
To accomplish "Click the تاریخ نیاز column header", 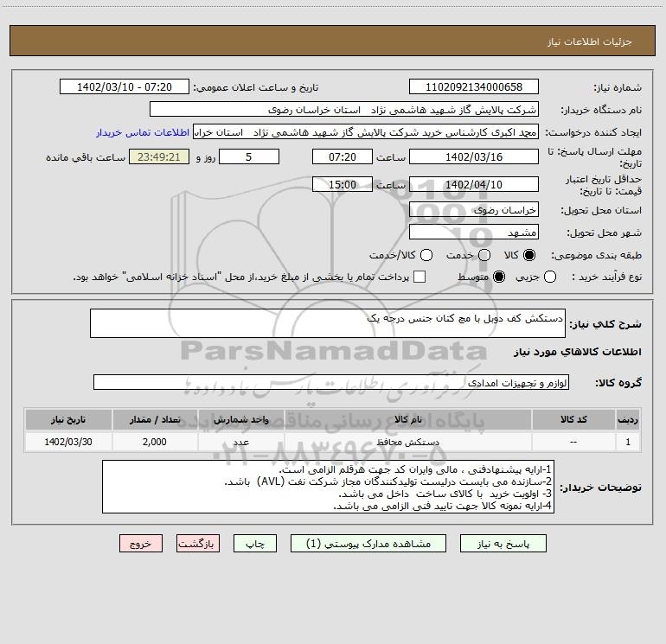I will tap(68, 419).
